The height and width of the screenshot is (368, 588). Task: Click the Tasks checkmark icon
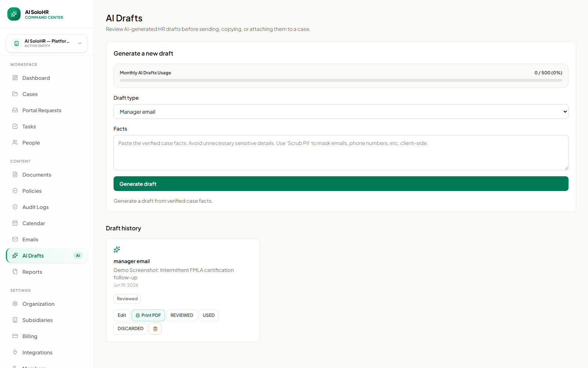coord(15,126)
